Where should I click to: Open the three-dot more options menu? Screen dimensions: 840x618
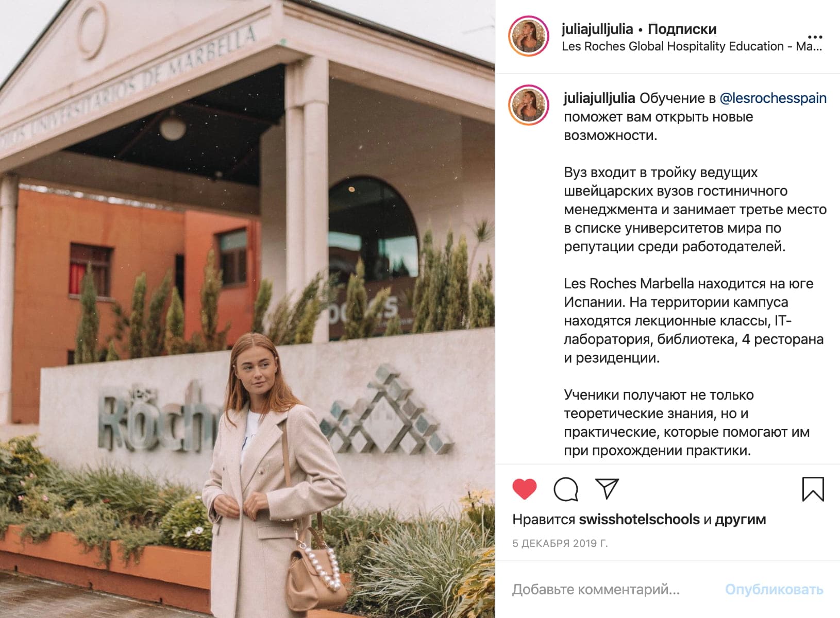click(x=815, y=37)
